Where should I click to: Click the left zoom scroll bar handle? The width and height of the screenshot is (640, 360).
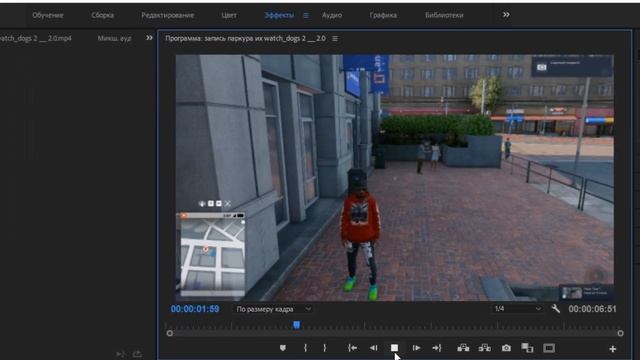coord(170,333)
